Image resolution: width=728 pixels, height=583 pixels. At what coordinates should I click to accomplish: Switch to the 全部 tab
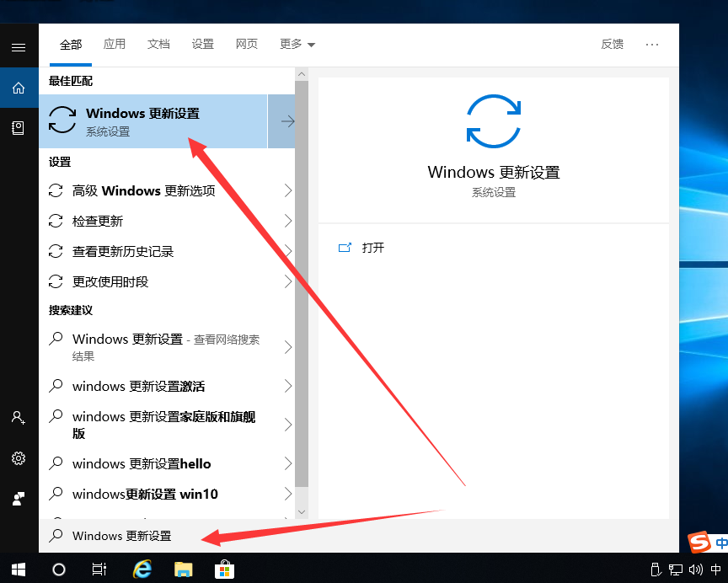tap(71, 45)
